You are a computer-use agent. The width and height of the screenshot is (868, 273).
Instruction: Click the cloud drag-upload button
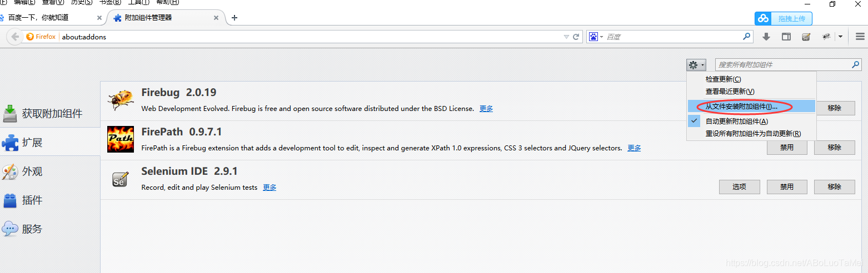pyautogui.click(x=783, y=18)
